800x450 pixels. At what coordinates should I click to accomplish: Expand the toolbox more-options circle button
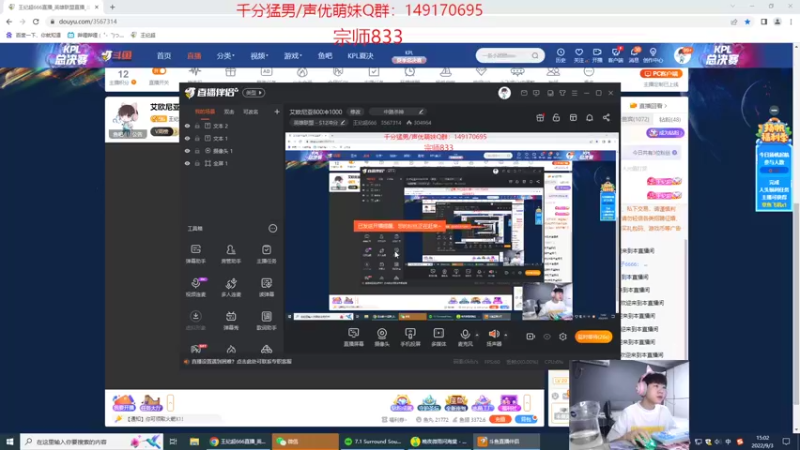[x=273, y=229]
